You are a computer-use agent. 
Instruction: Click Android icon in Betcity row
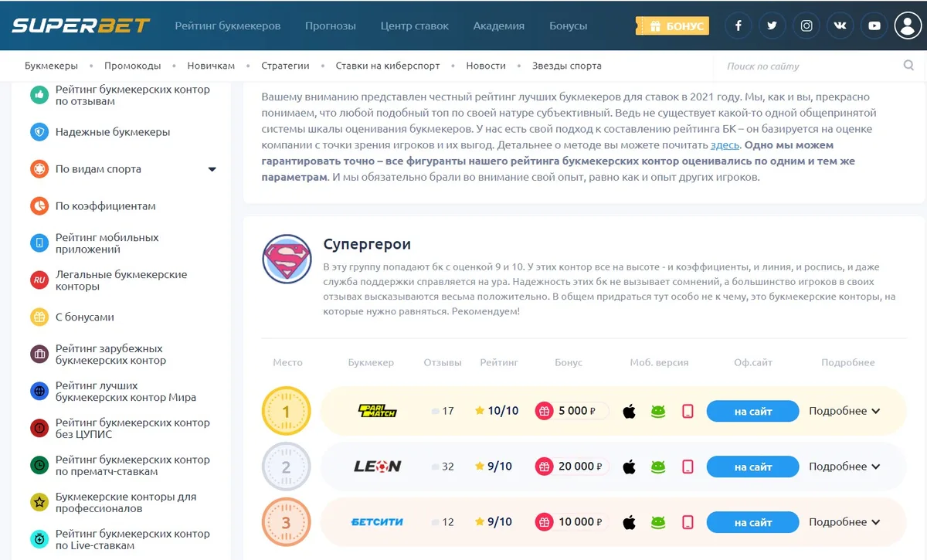(657, 522)
